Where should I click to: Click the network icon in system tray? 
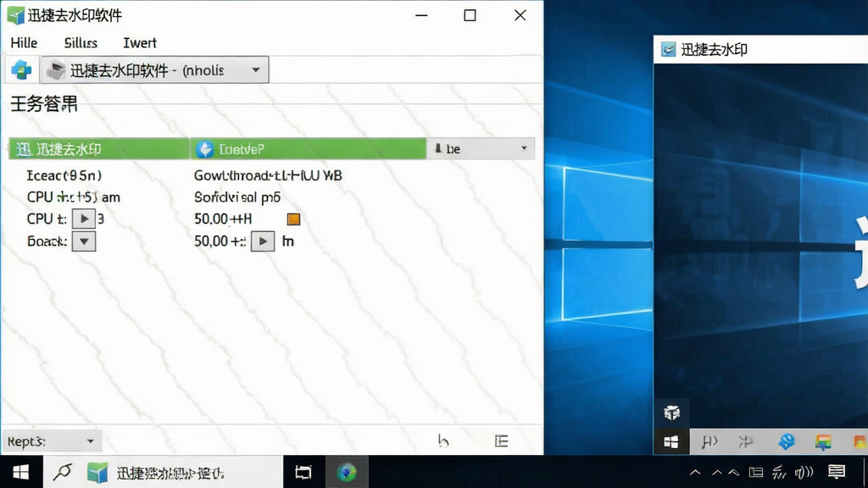[x=779, y=472]
